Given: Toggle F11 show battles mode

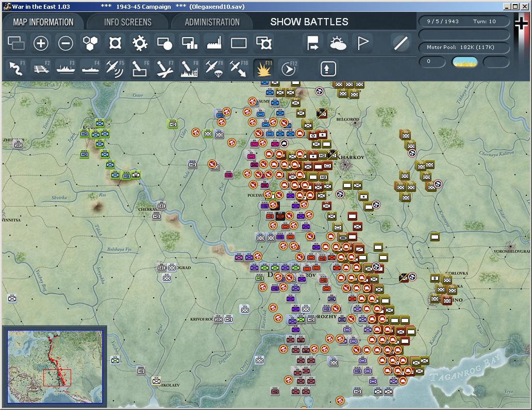Looking at the screenshot, I should (263, 68).
